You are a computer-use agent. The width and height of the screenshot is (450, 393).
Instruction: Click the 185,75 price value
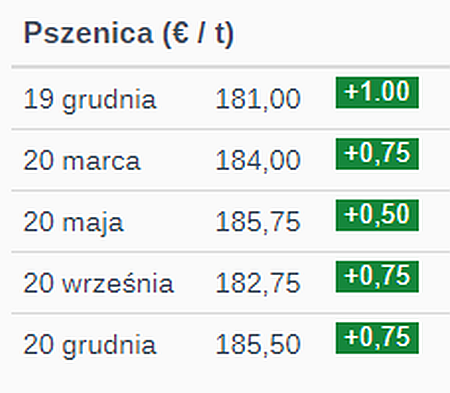point(258,222)
